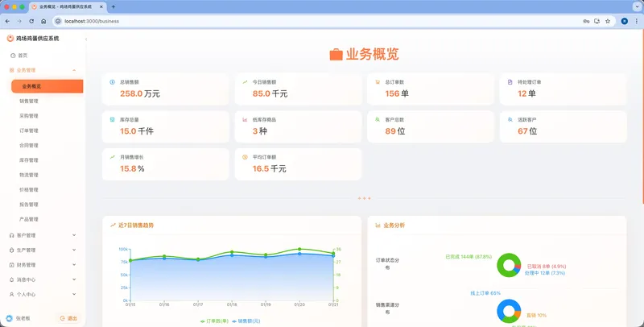Open the tab list dropdown in browser

click(635, 7)
